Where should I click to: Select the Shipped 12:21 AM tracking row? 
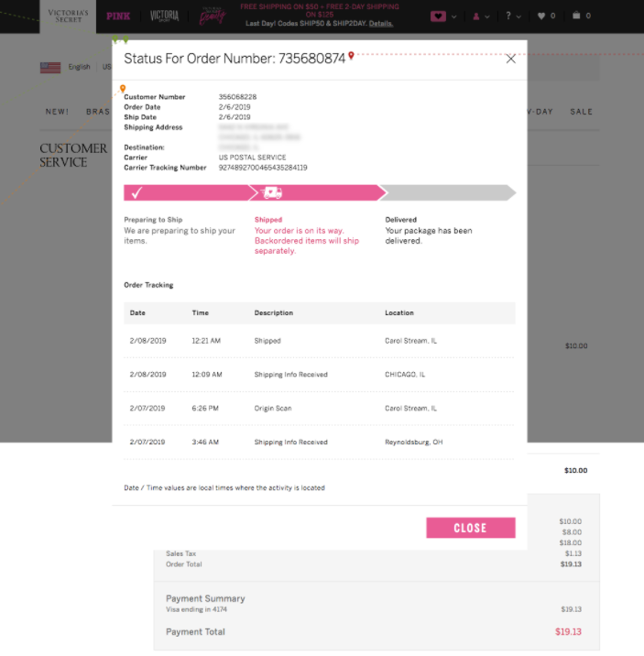click(320, 341)
